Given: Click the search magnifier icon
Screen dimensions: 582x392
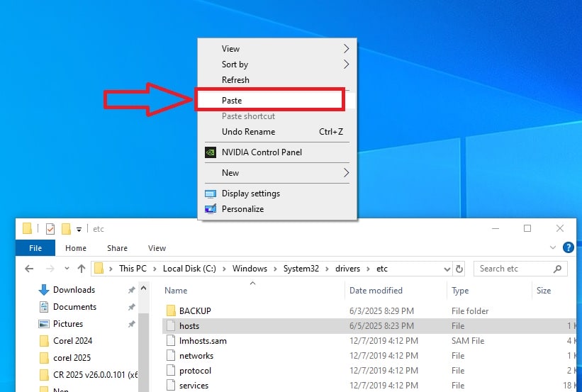Looking at the screenshot, I should [x=557, y=269].
